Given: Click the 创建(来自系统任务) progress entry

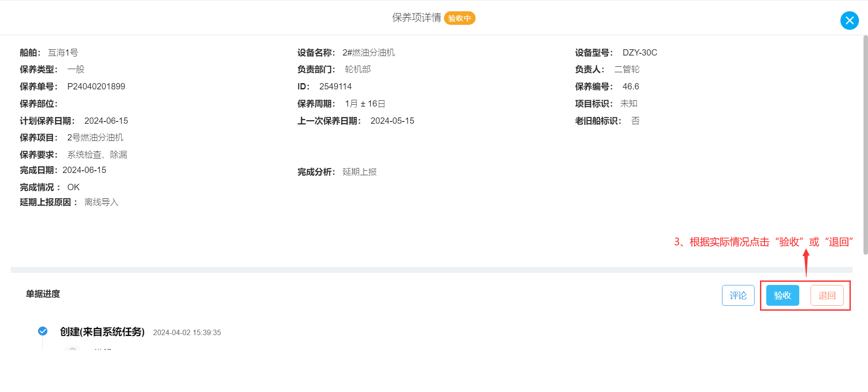Looking at the screenshot, I should coord(102,331).
